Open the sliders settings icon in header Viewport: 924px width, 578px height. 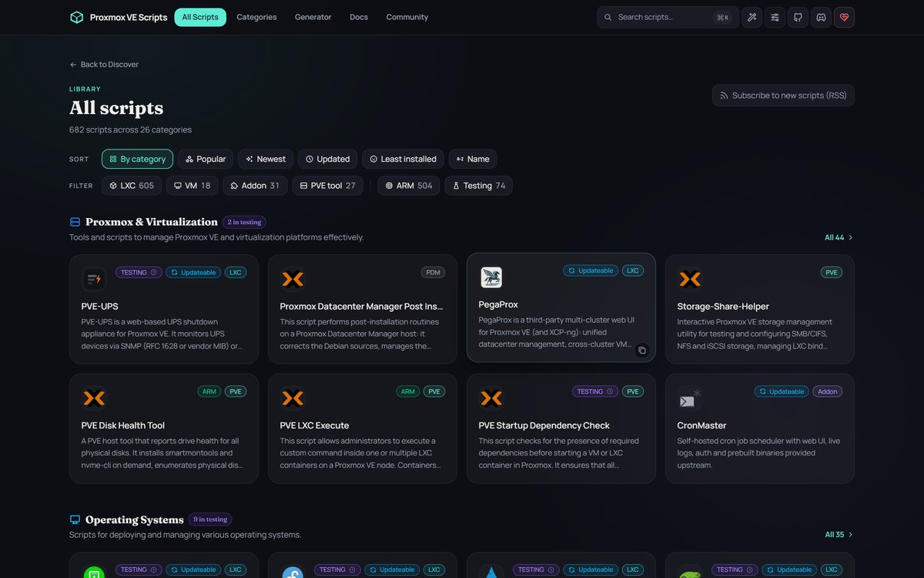tap(775, 17)
